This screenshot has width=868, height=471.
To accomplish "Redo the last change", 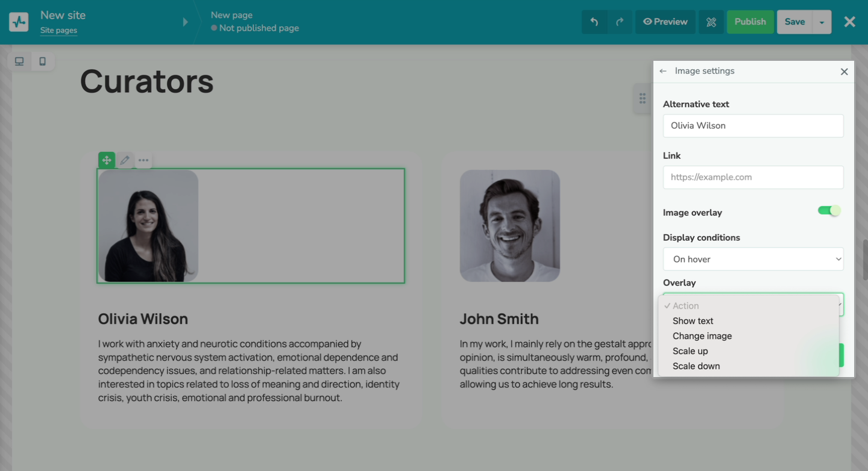I will pos(620,22).
